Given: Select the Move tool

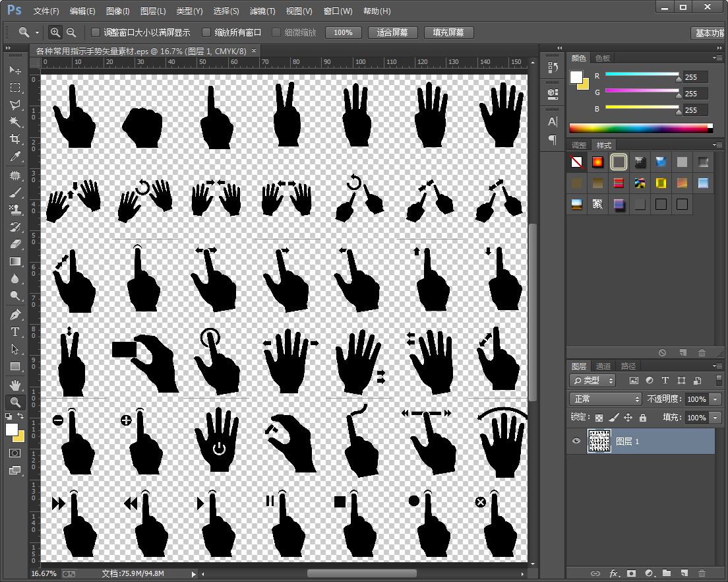Looking at the screenshot, I should (x=15, y=70).
